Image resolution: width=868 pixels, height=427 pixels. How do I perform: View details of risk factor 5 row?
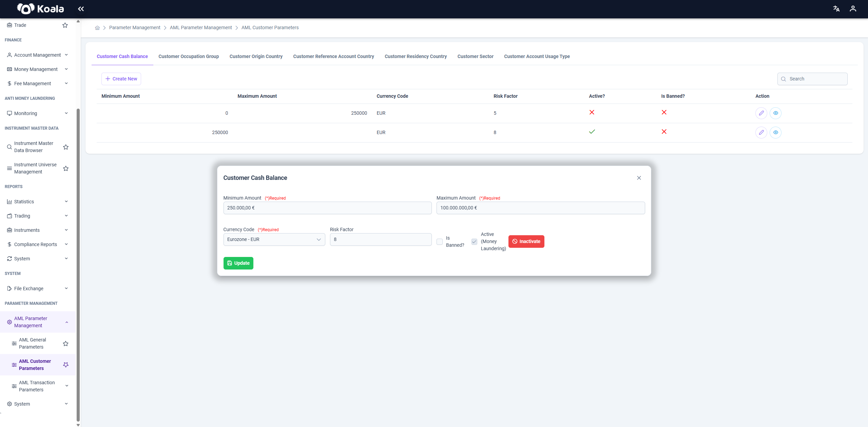pyautogui.click(x=775, y=113)
